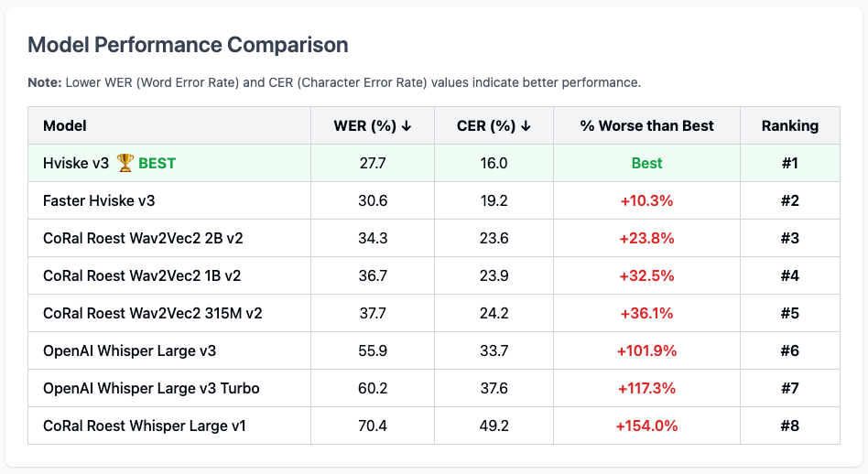Click the % Worse than Best header

point(646,125)
